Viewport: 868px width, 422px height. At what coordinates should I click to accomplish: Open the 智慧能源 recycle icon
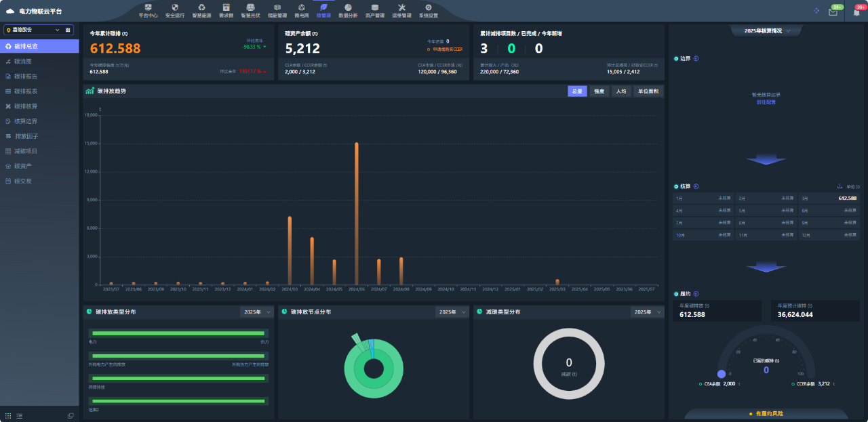click(x=201, y=7)
